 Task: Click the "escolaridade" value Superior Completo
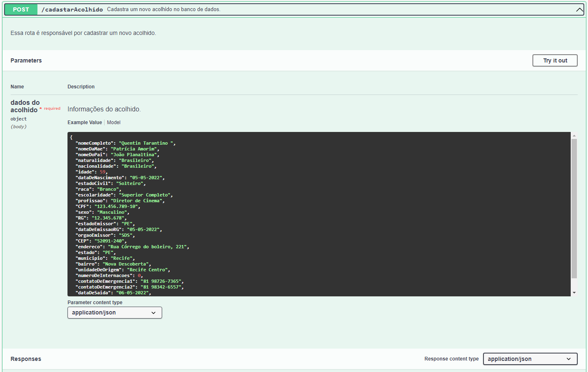pos(145,195)
